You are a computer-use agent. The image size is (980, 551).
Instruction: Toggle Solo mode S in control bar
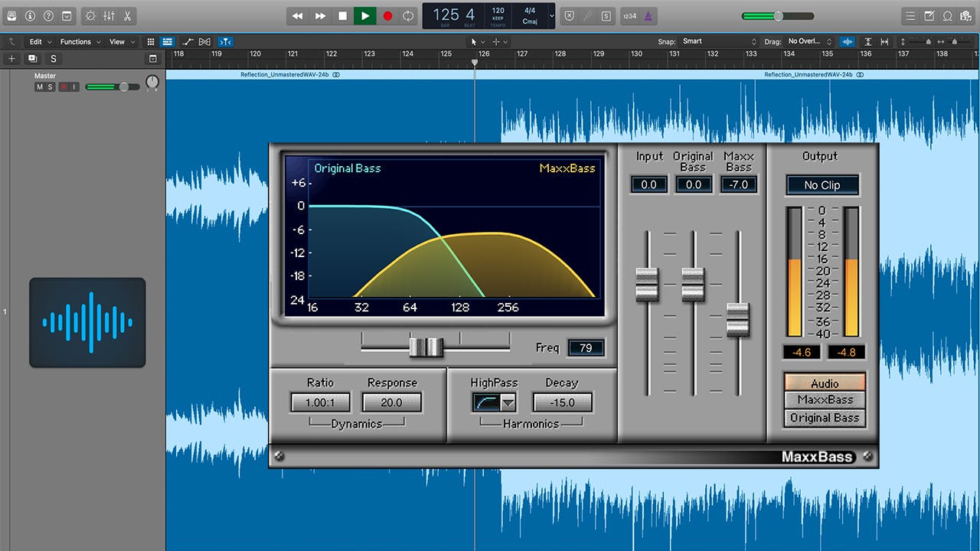606,15
